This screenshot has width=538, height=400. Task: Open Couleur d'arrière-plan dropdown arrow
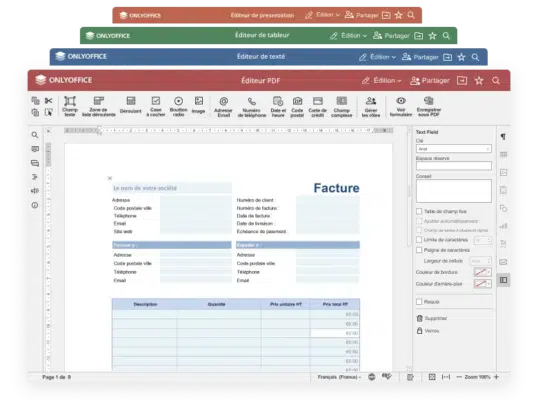489,284
